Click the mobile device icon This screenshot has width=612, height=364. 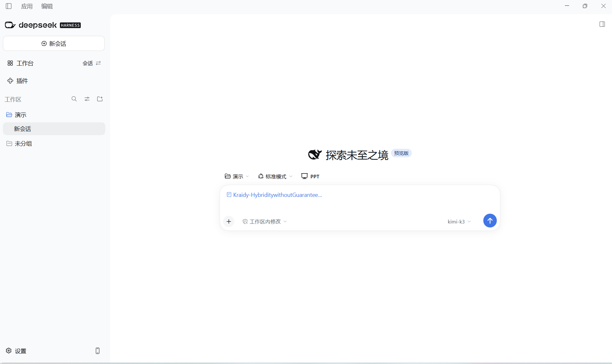pyautogui.click(x=98, y=351)
